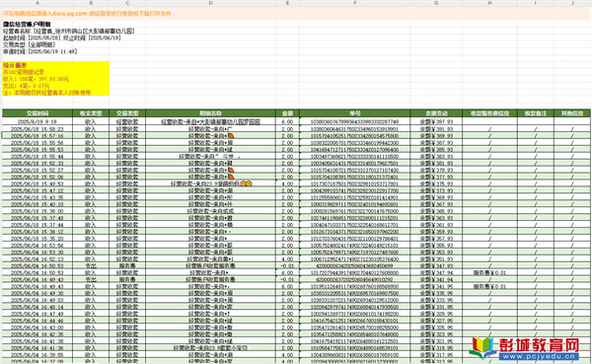The height and width of the screenshot is (364, 592).
Task: Select time cell 2025/06/04 16:52:13
Action: click(37, 259)
